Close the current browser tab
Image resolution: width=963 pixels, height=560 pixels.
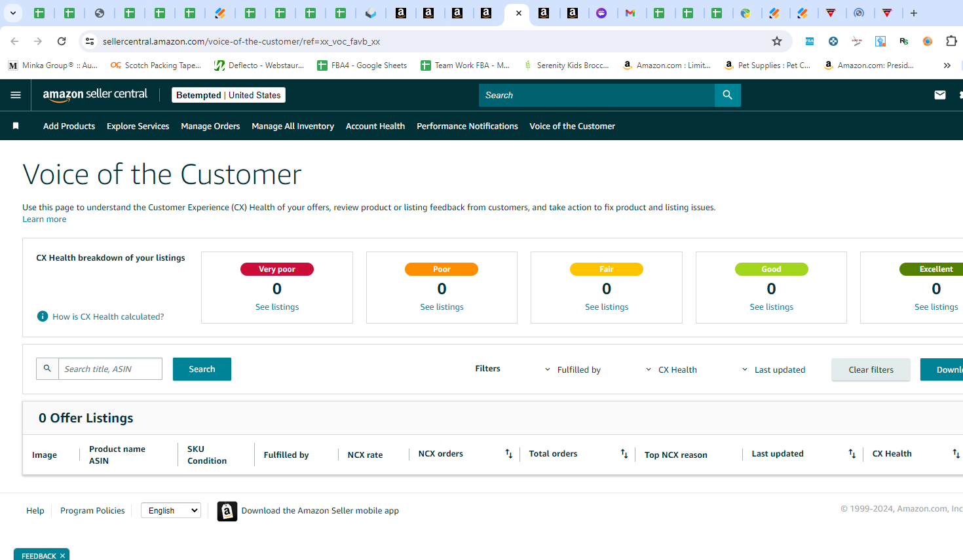click(519, 13)
